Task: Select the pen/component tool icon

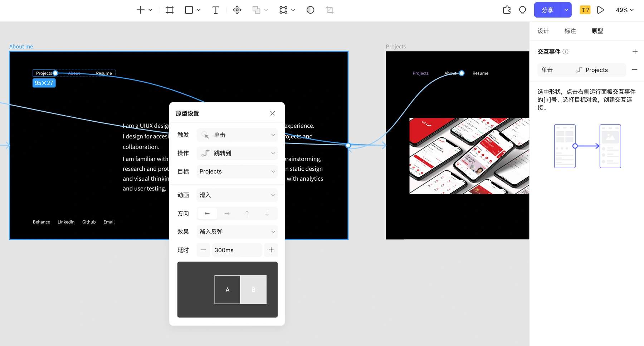Action: (x=237, y=10)
